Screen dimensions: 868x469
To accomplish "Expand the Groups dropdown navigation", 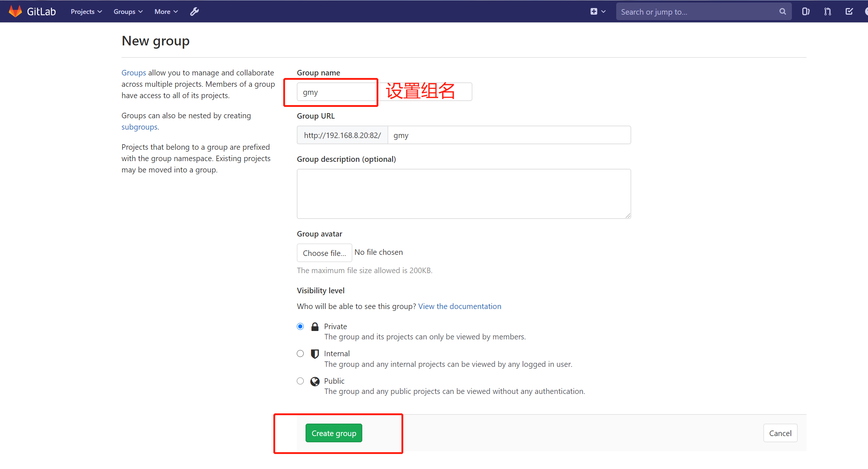I will [128, 11].
